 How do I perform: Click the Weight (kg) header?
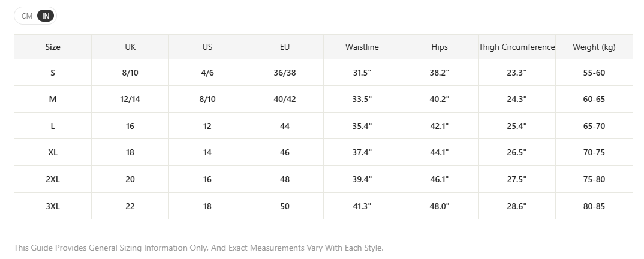point(594,47)
